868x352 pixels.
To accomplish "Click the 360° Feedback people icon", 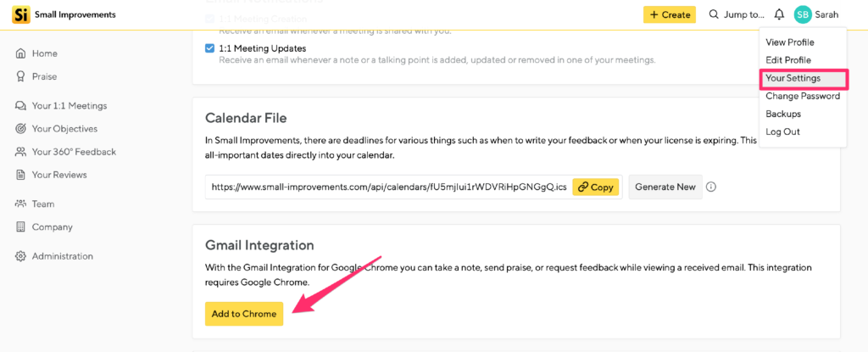I will click(20, 152).
